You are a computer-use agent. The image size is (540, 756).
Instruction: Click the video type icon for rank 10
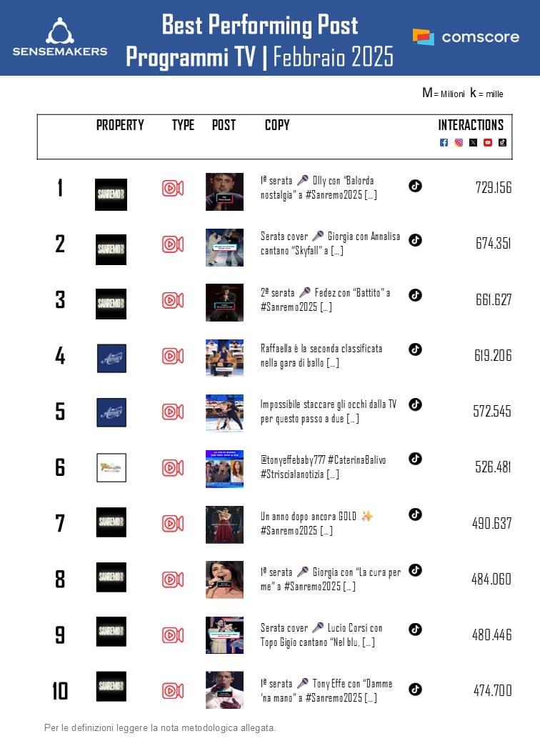pyautogui.click(x=173, y=690)
